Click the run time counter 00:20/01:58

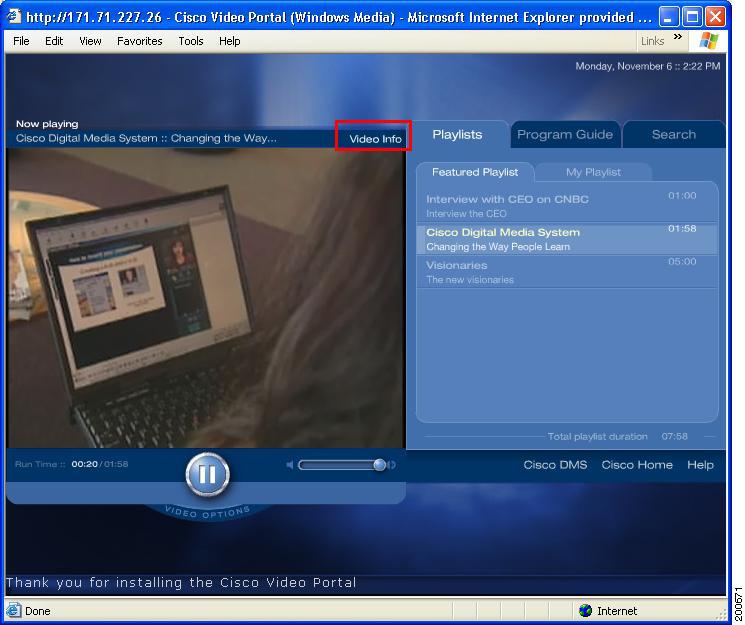pos(99,464)
